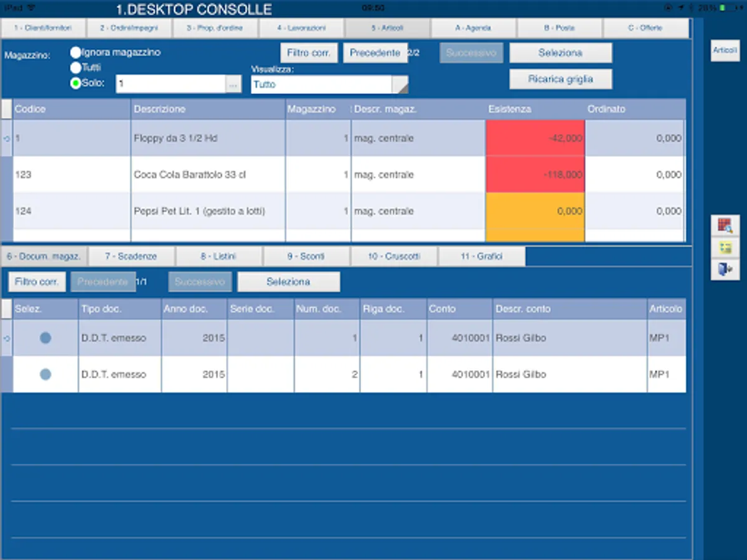Screen dimensions: 747x560
Task: Click the Solo warehouse input field
Action: pyautogui.click(x=171, y=85)
